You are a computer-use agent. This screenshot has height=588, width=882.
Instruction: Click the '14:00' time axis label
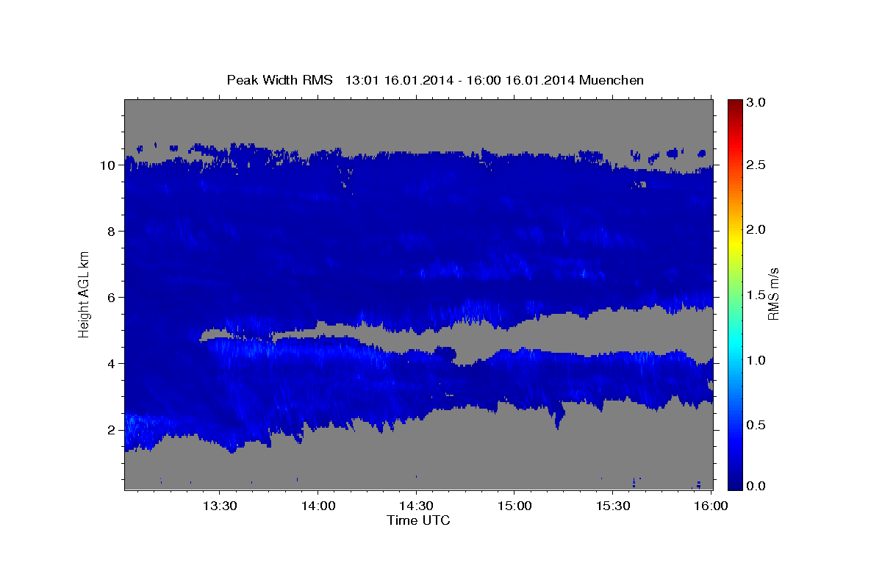pos(318,506)
